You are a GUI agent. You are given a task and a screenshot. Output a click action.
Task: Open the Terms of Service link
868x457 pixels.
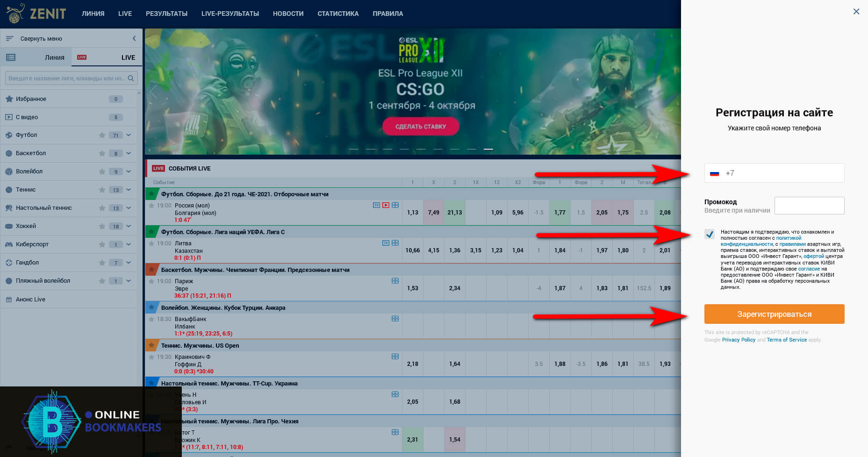[x=787, y=340]
